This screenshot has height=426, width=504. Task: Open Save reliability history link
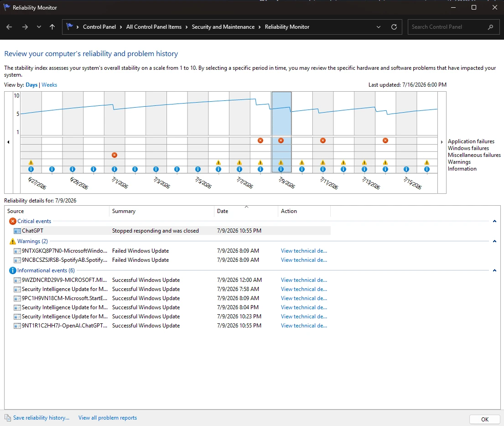click(x=41, y=418)
